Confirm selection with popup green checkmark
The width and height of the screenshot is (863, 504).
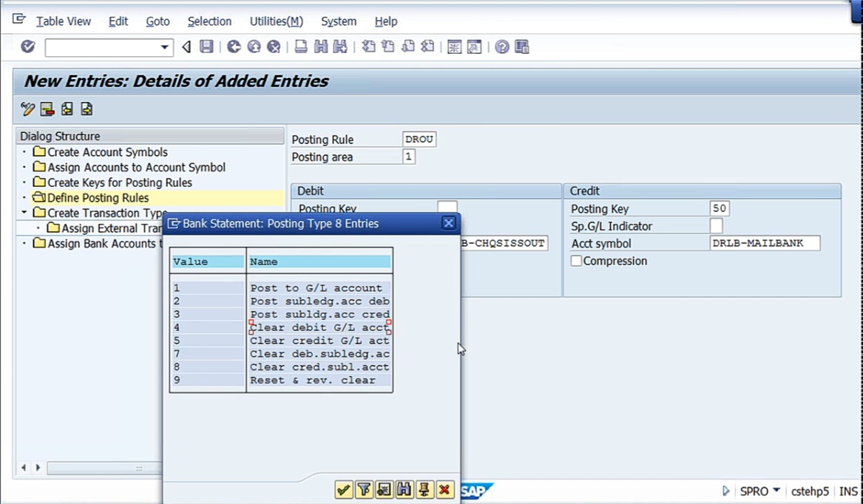[x=343, y=489]
